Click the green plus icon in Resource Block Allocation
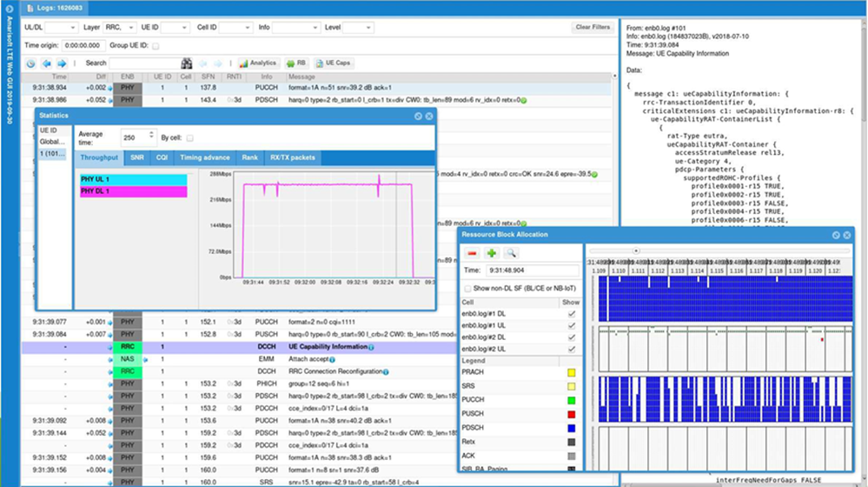This screenshot has width=868, height=487. [491, 253]
